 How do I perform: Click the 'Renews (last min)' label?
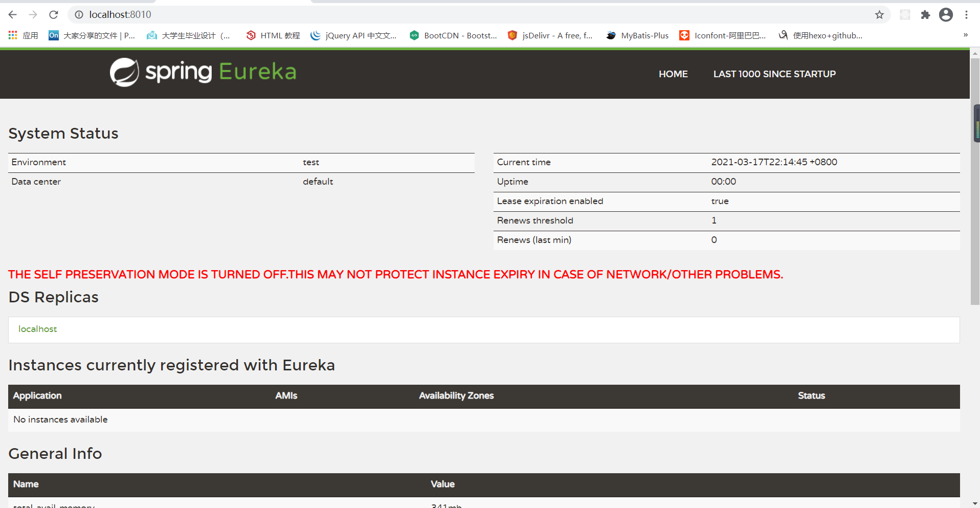point(534,240)
